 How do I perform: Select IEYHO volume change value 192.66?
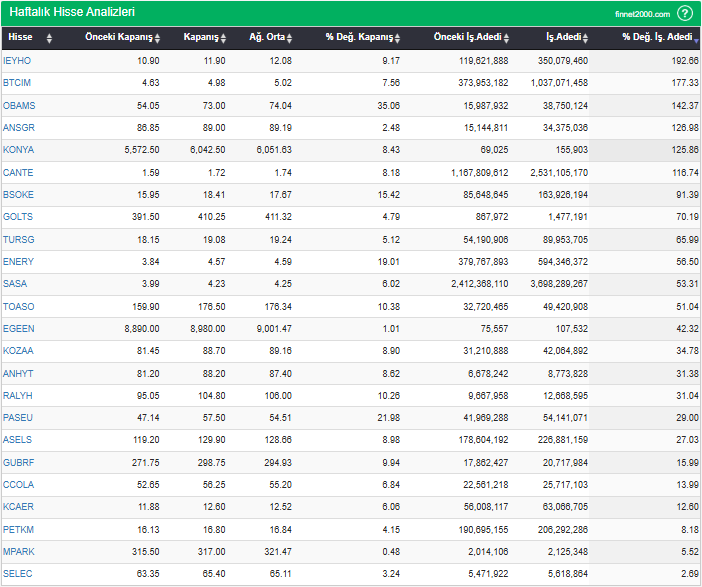(685, 61)
